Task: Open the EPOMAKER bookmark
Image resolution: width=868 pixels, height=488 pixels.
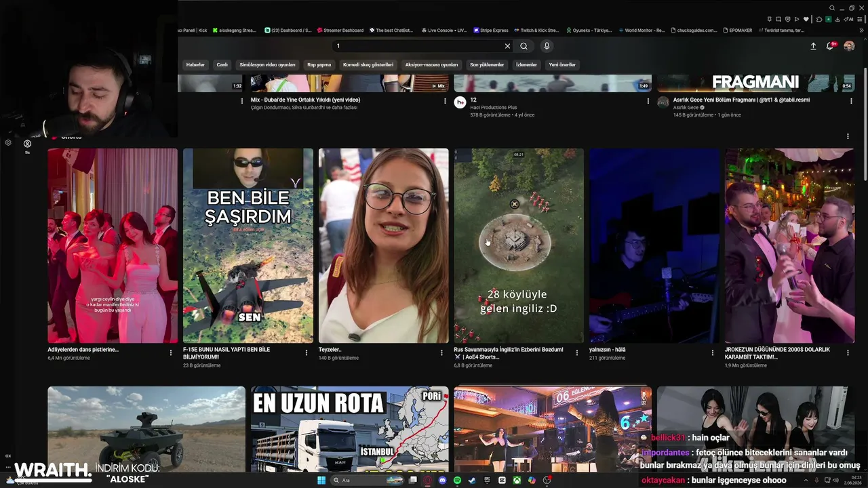Action: (738, 30)
